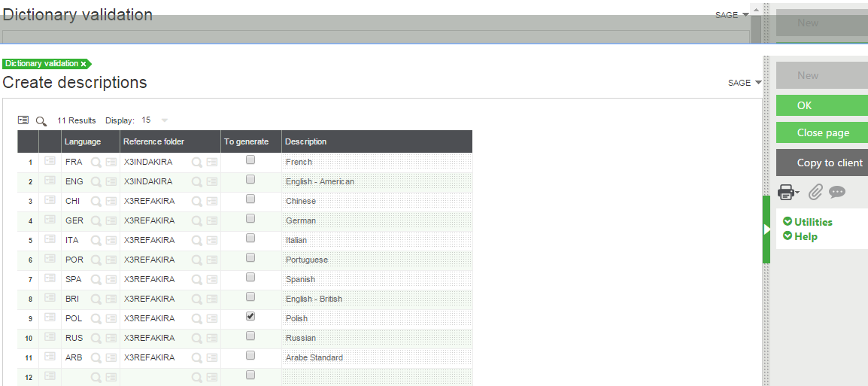This screenshot has width=868, height=386.
Task: Open the Display 15 rows dropdown
Action: pos(164,120)
